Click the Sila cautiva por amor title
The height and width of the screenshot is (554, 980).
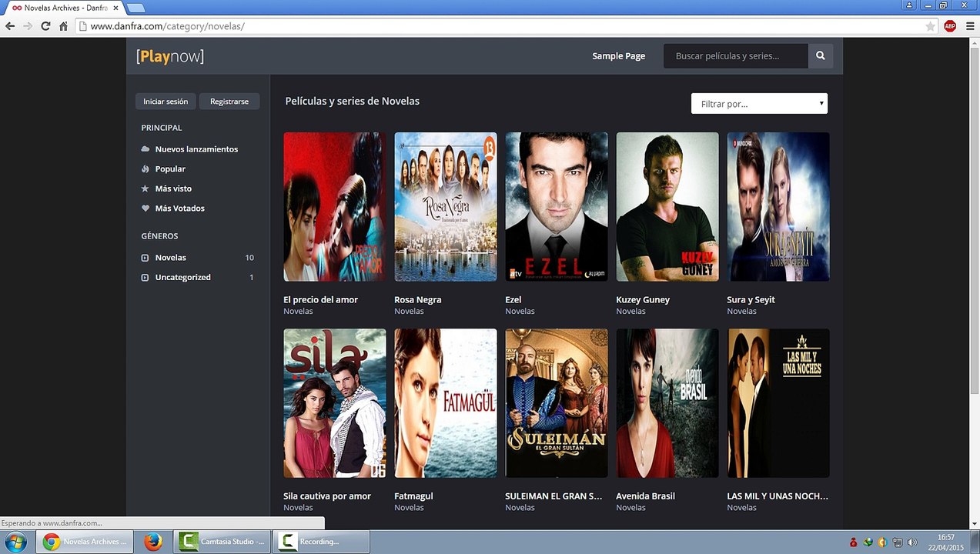click(x=327, y=496)
